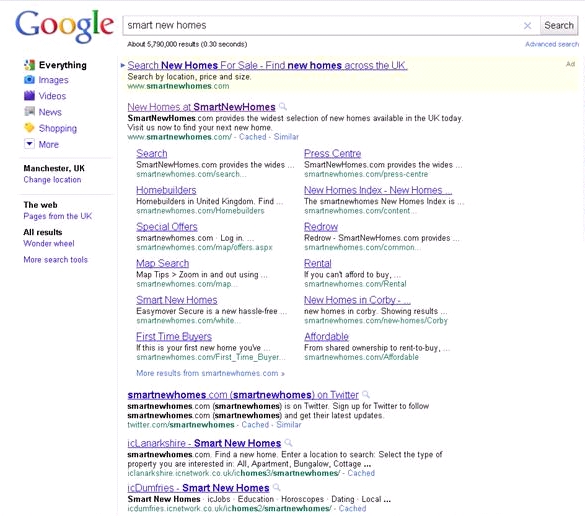Open icDumfries - Smart New Homes result
The height and width of the screenshot is (516, 585).
coord(198,488)
